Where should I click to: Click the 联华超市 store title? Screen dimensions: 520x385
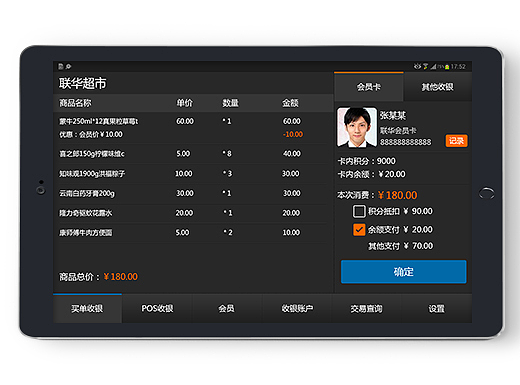pos(83,83)
